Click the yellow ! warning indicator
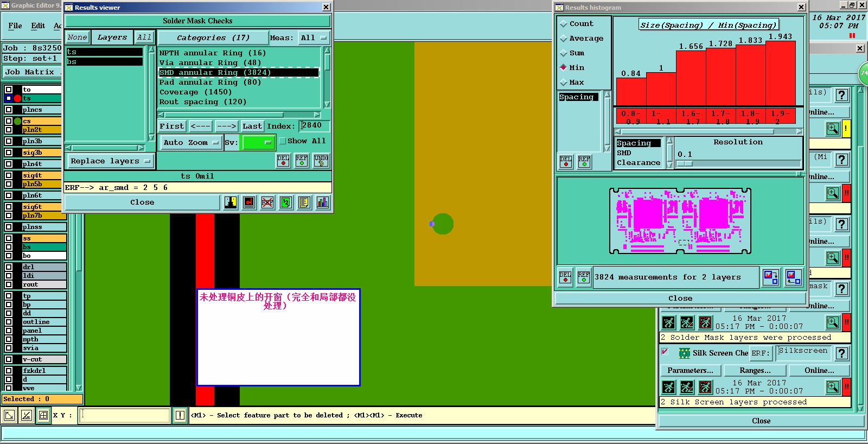Screen dimensions: 868x444 click(846, 129)
